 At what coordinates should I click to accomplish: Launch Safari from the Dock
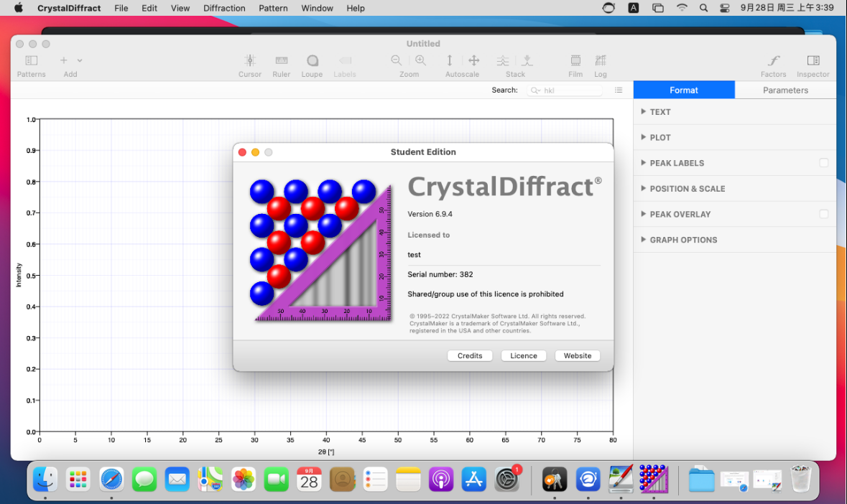[x=111, y=479]
